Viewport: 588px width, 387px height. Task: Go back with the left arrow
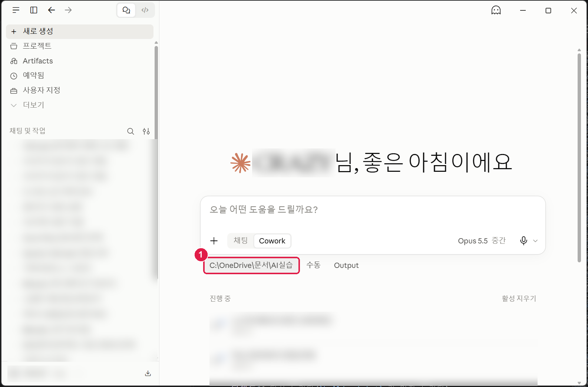tap(52, 10)
